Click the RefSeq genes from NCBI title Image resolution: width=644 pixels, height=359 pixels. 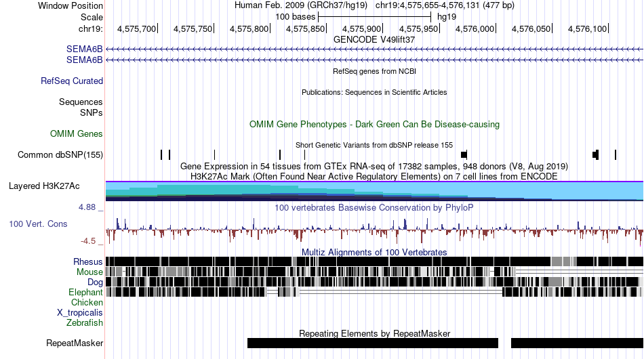click(x=374, y=71)
